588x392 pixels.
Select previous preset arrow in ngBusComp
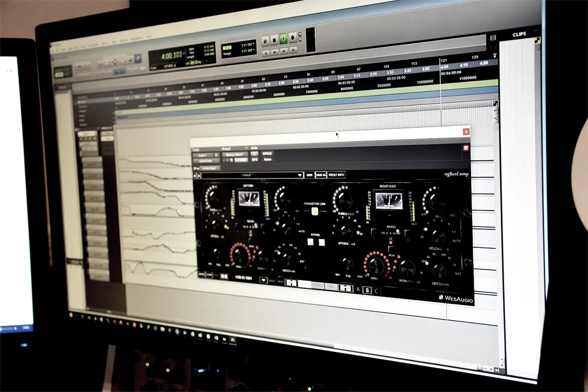click(x=194, y=175)
